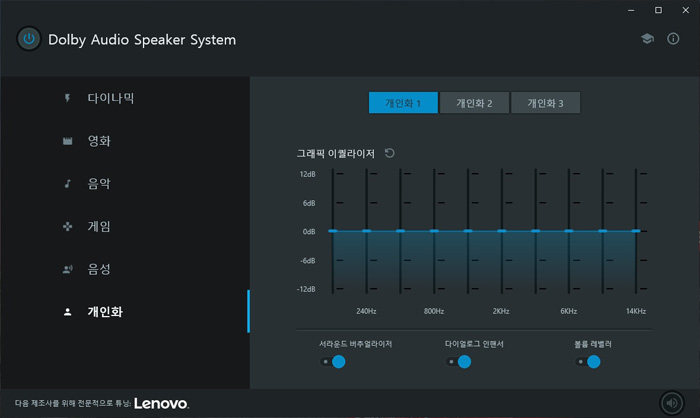Click the 6KHz equalizer slider handle
Screen dimensions: 700x418
(x=569, y=231)
